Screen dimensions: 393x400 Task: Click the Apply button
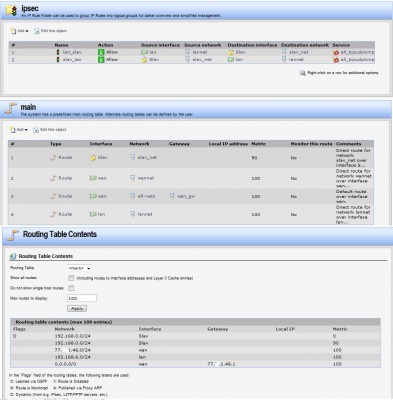point(77,309)
